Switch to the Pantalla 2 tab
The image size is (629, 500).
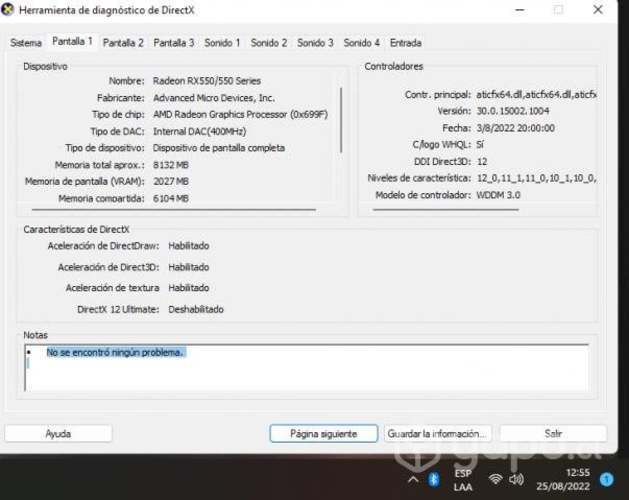123,43
